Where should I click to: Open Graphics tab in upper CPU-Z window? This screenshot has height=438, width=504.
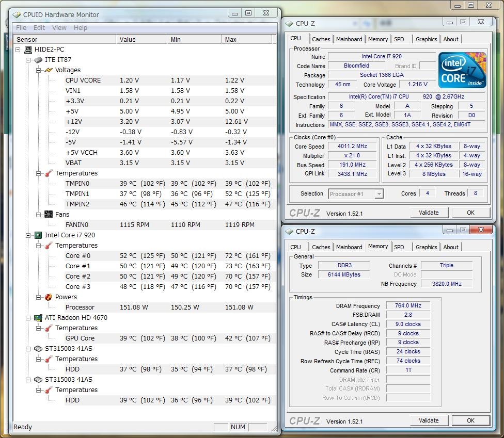click(x=426, y=39)
